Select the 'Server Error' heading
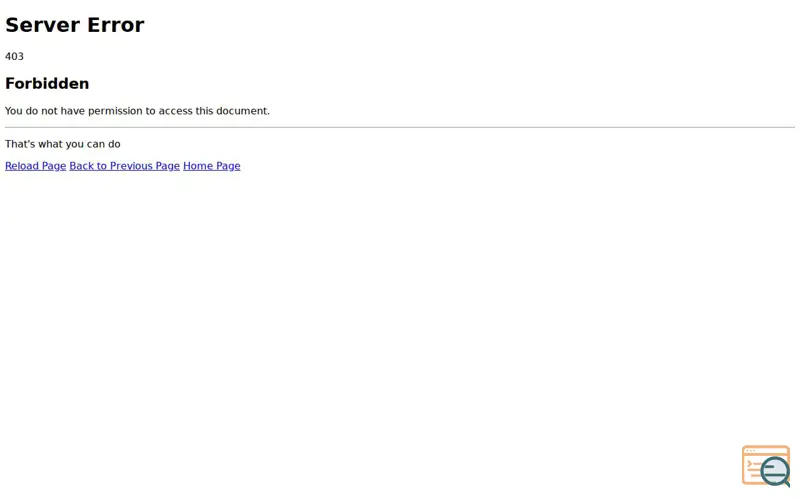Image resolution: width=800 pixels, height=500 pixels. coord(74,25)
